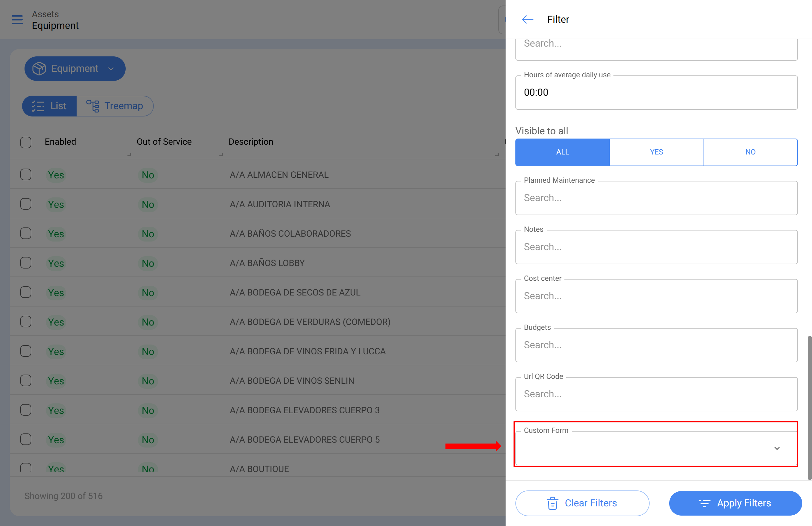Image resolution: width=812 pixels, height=526 pixels.
Task: Click the Cost center search field
Action: pyautogui.click(x=656, y=296)
